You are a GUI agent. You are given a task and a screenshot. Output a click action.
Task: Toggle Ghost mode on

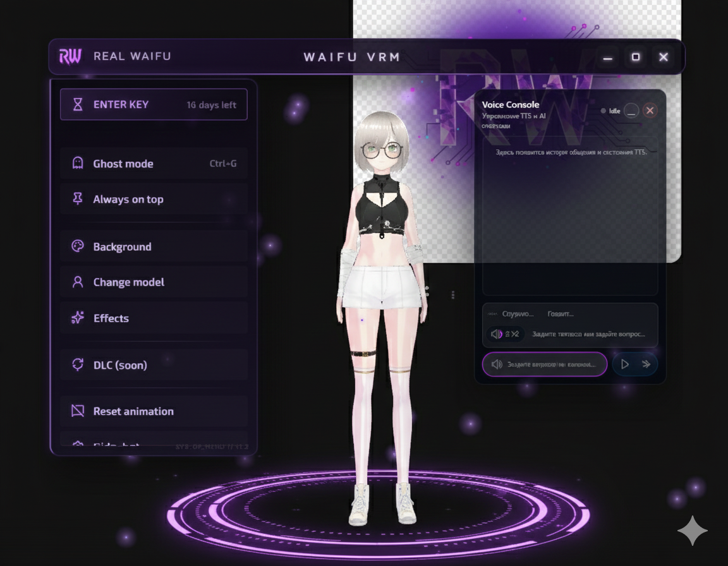tap(154, 164)
